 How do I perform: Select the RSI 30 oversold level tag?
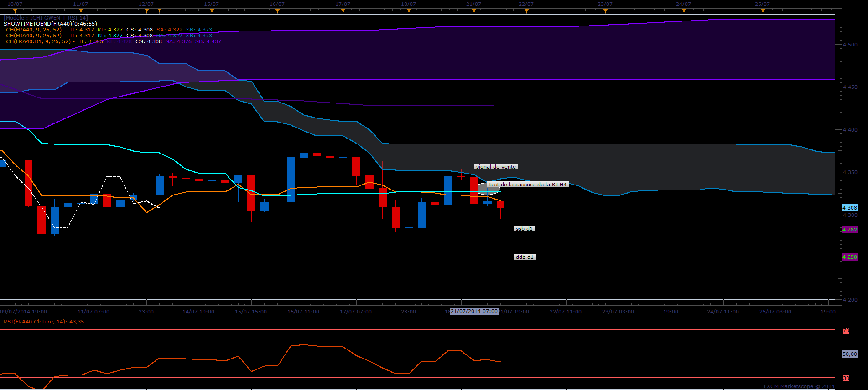pyautogui.click(x=846, y=378)
